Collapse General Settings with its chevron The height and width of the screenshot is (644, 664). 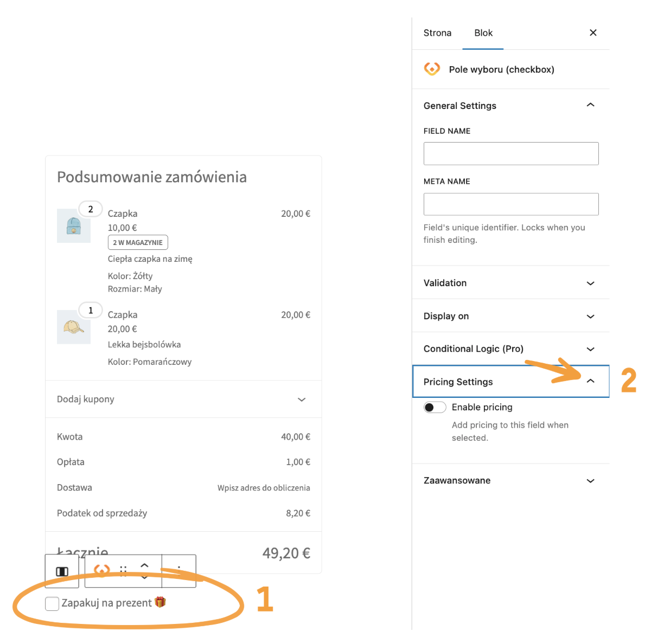(590, 105)
